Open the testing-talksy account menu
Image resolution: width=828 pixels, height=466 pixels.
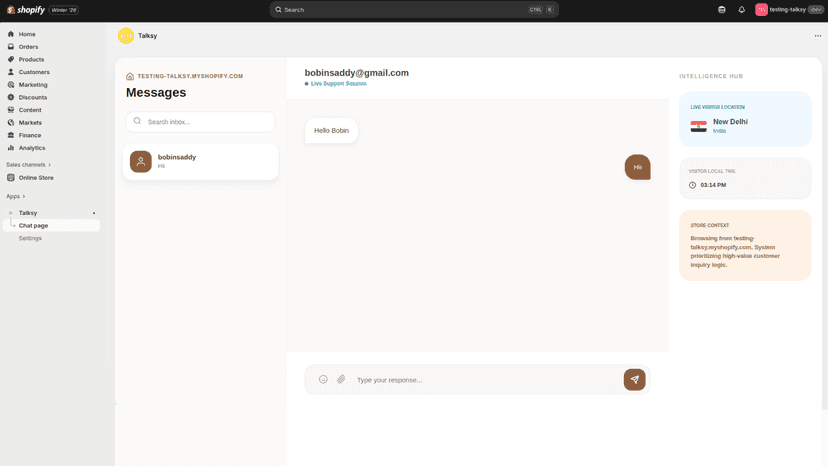coord(789,10)
